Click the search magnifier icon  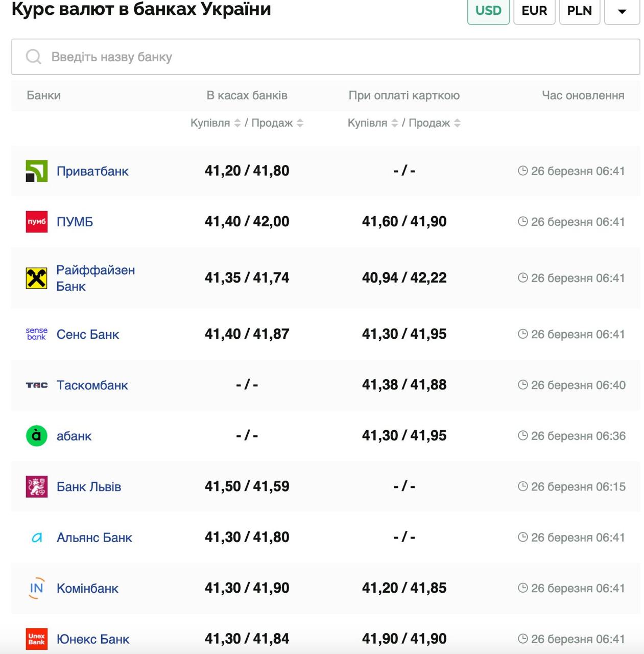tap(34, 57)
